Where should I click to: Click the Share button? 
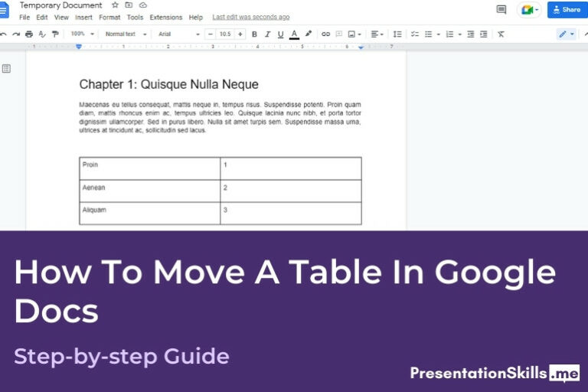(x=567, y=10)
